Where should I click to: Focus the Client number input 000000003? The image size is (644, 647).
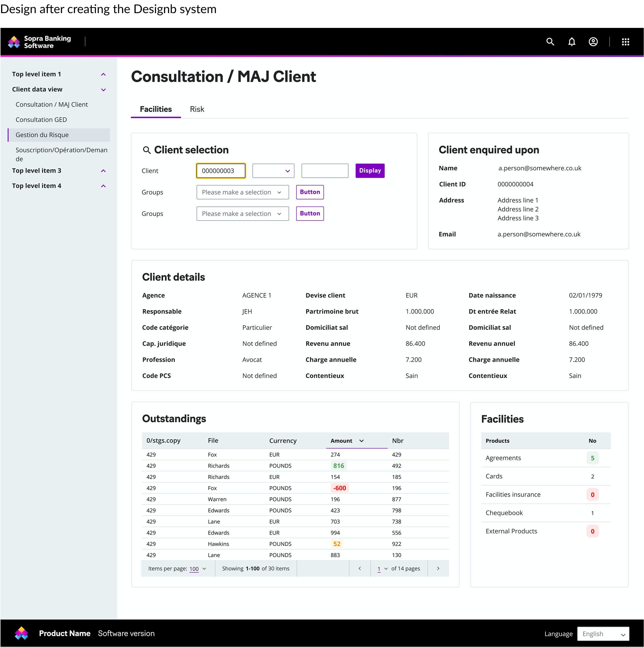[221, 171]
